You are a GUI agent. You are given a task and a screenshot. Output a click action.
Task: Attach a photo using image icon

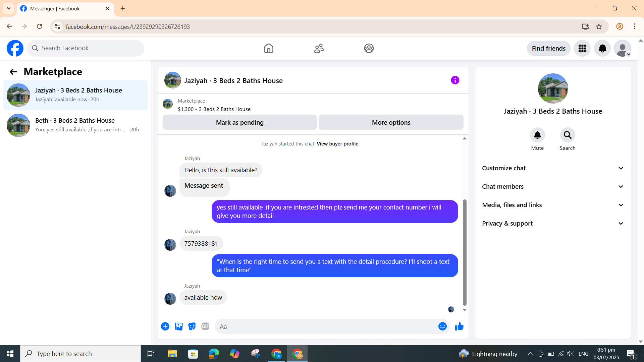(179, 326)
